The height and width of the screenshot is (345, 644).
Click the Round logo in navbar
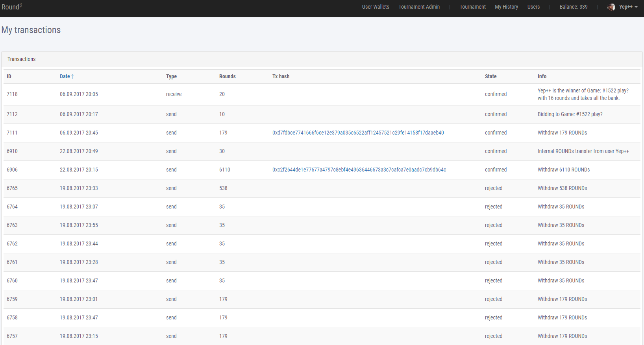tap(11, 7)
